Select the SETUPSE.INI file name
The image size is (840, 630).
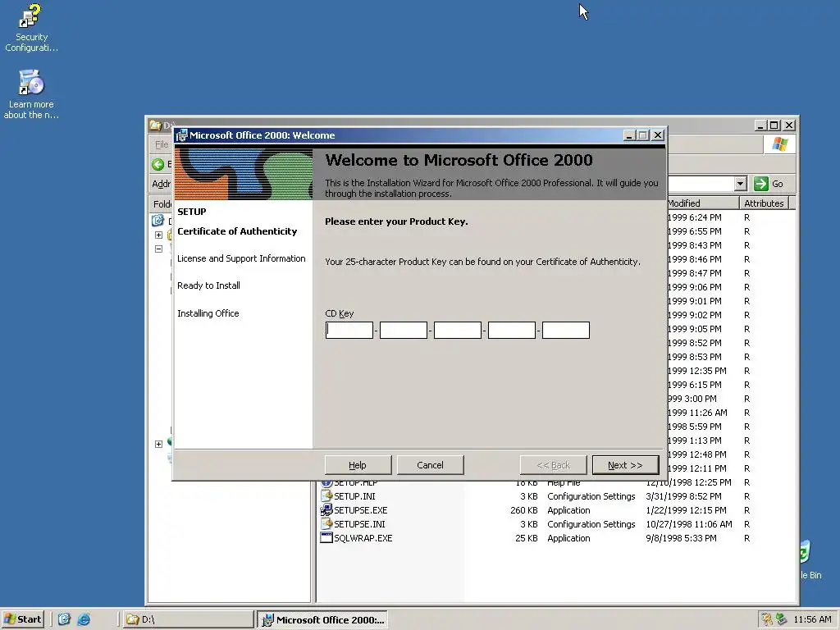pos(359,524)
